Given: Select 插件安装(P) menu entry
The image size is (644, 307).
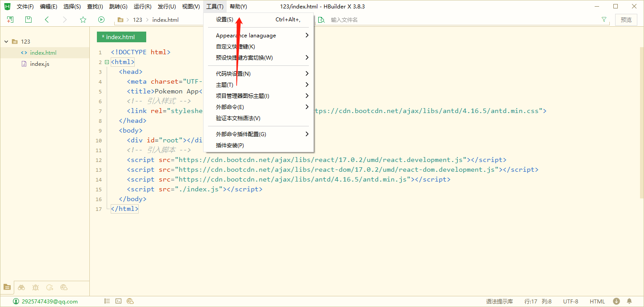Looking at the screenshot, I should (x=230, y=145).
